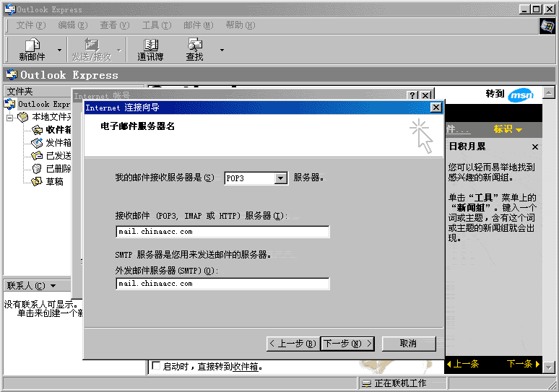Viewport: 559px width, 392px height.
Task: Click the outgoing SMTP server input field
Action: click(x=223, y=284)
